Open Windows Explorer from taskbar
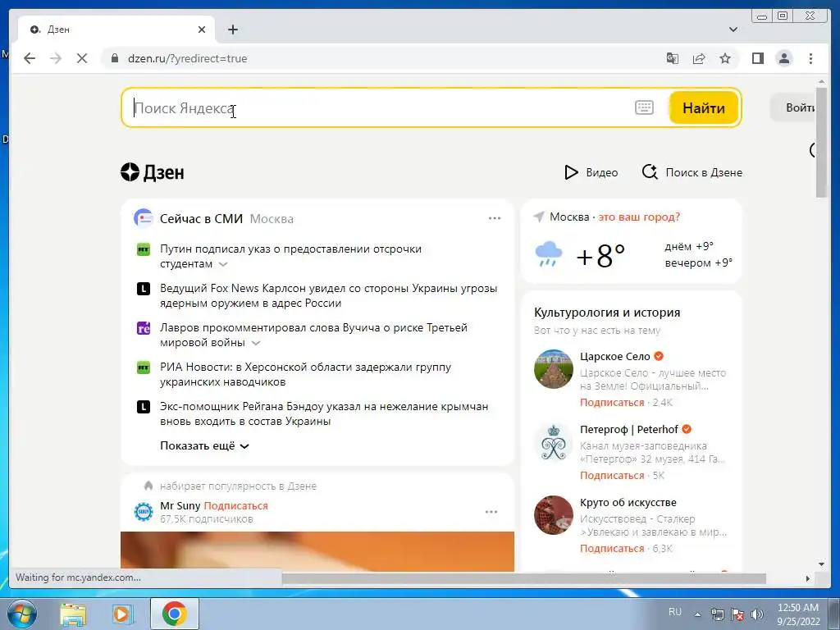The width and height of the screenshot is (840, 630). coord(73,614)
